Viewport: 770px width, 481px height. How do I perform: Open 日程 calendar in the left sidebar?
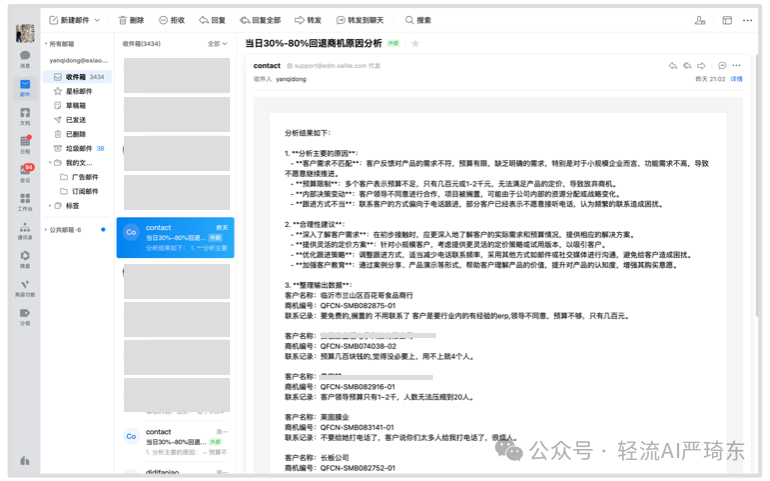point(25,145)
